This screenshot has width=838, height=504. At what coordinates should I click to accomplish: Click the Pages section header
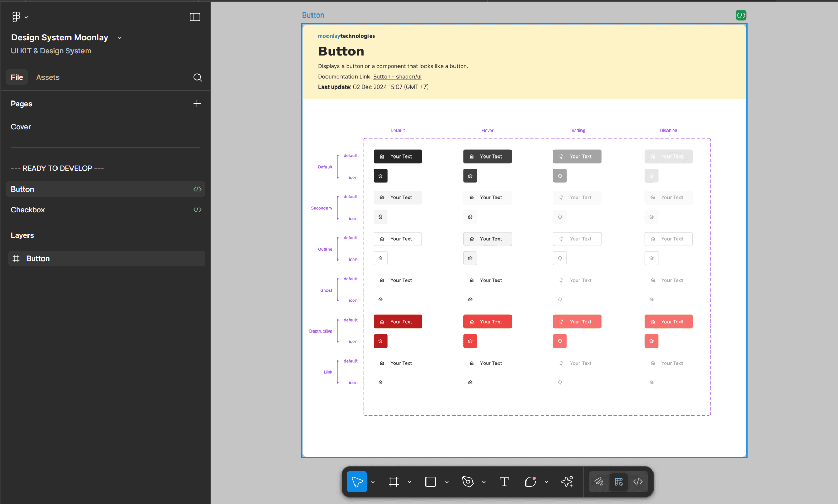point(21,104)
